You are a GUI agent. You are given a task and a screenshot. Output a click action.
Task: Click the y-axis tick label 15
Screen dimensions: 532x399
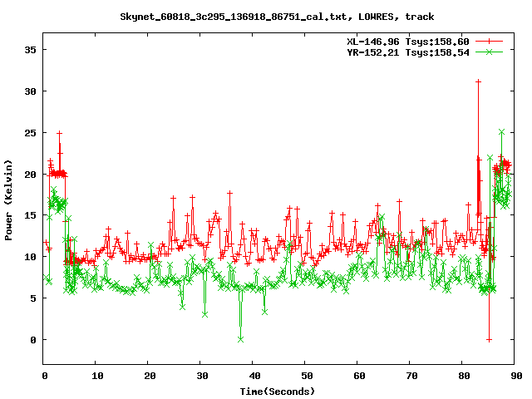[x=30, y=215]
